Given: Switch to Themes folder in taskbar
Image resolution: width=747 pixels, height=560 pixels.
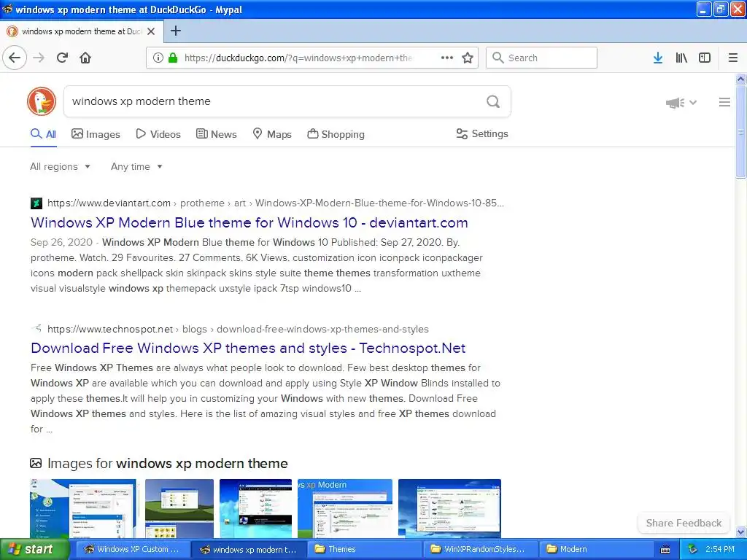Looking at the screenshot, I should point(365,549).
